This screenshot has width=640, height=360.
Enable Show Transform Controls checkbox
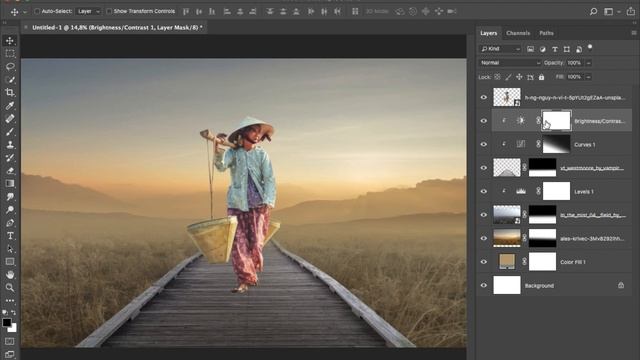pos(109,11)
